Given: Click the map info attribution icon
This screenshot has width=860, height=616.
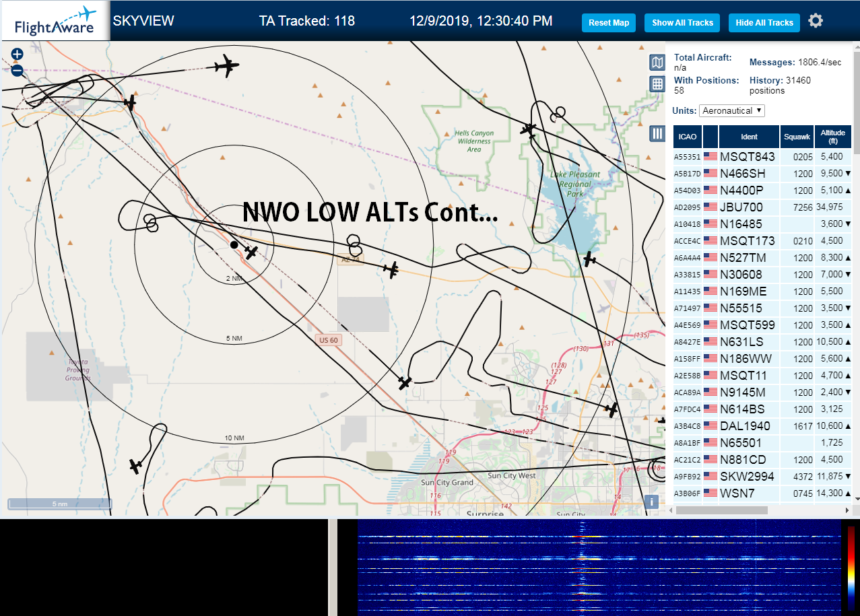Looking at the screenshot, I should 651,502.
